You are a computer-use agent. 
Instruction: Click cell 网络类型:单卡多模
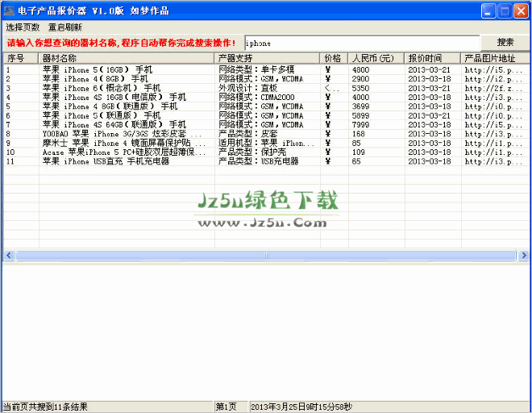[x=256, y=69]
